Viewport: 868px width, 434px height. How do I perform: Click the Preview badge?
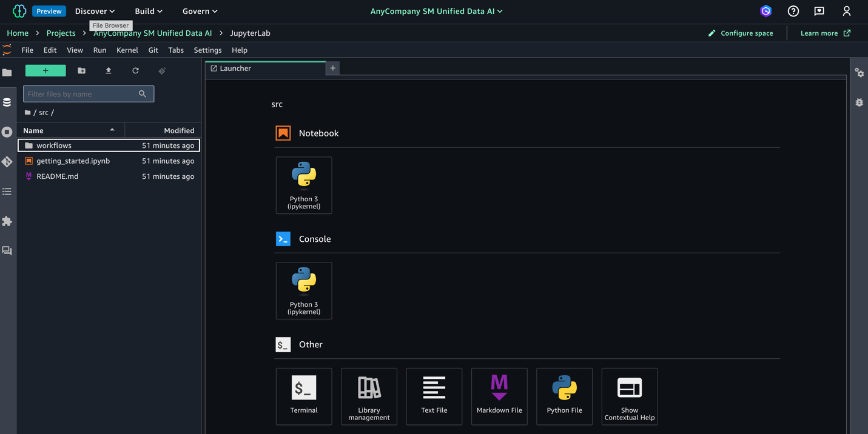click(49, 12)
